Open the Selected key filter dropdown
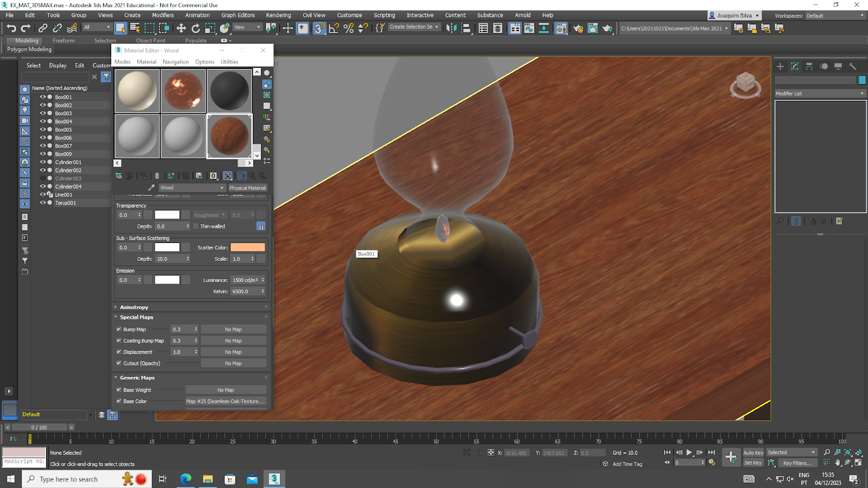 pos(792,452)
